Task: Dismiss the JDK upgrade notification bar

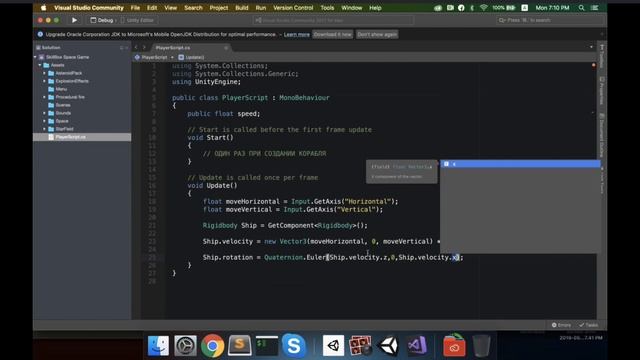Action: (x=602, y=35)
